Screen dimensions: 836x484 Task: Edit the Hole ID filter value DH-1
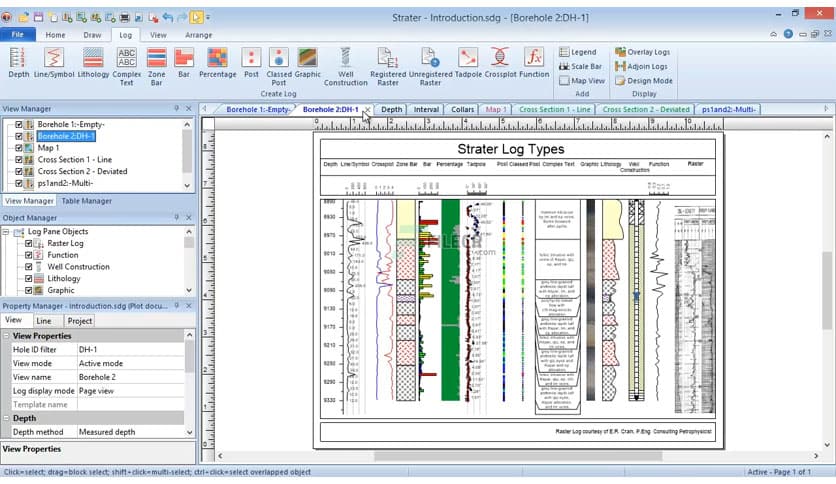click(130, 350)
